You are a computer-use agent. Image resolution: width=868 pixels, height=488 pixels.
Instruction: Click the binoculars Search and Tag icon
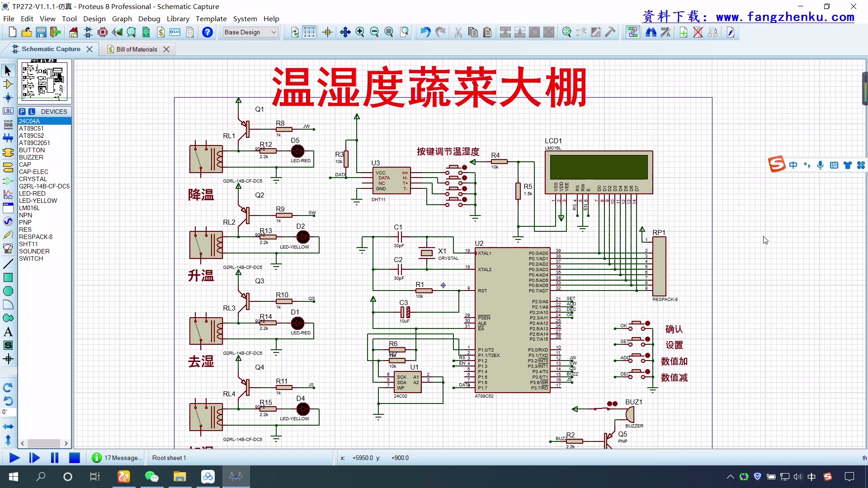[651, 32]
